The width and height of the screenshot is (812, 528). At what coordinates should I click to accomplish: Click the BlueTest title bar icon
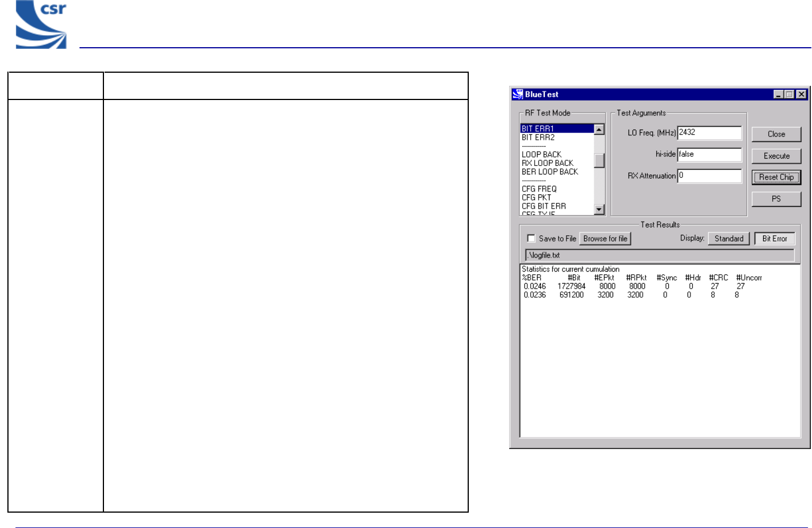coord(518,94)
